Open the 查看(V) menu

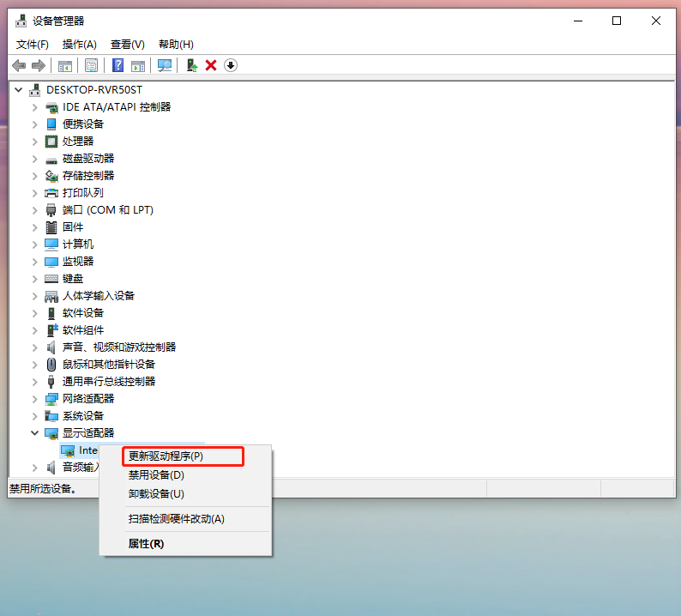point(127,45)
